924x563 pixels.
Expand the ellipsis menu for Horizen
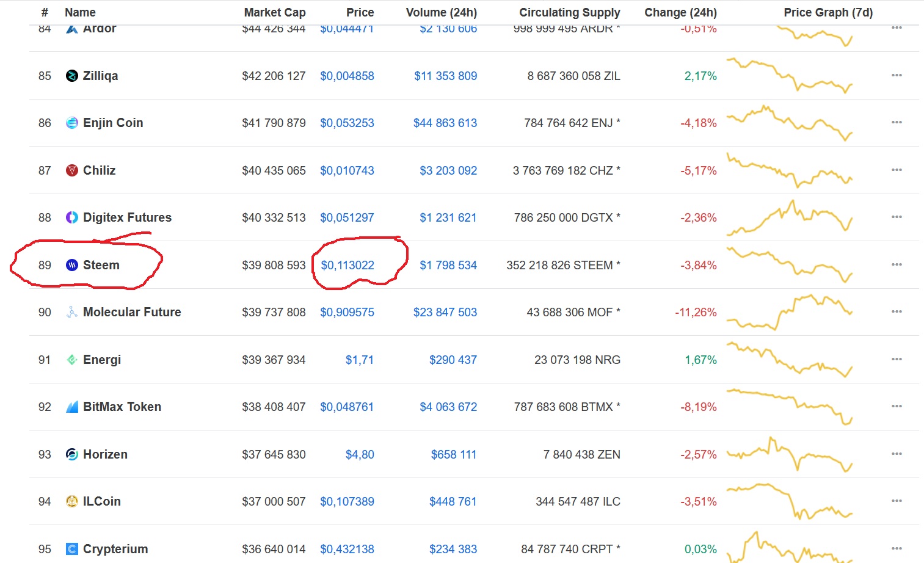pos(896,454)
